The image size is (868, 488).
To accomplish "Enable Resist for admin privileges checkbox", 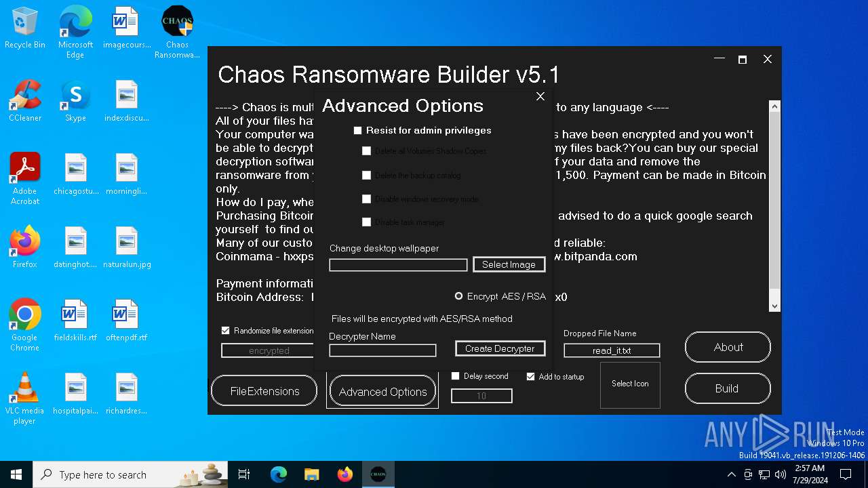I will (x=358, y=131).
